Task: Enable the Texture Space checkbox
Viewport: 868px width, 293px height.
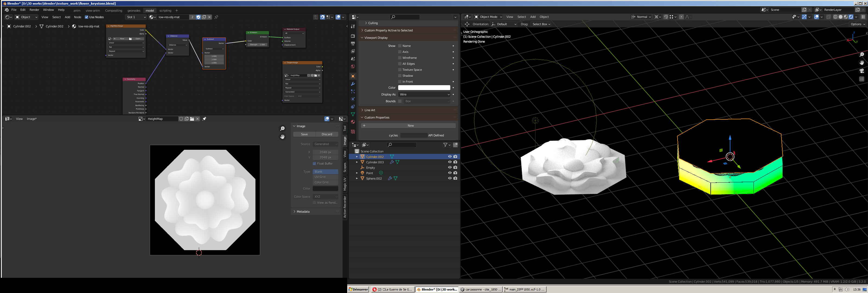Action: [400, 70]
